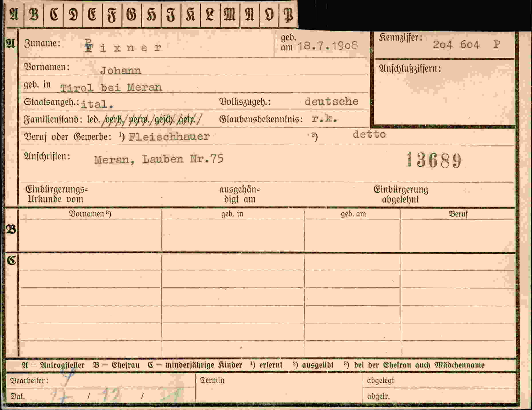
Task: Click the 'abgelegt' label
Action: point(380,381)
